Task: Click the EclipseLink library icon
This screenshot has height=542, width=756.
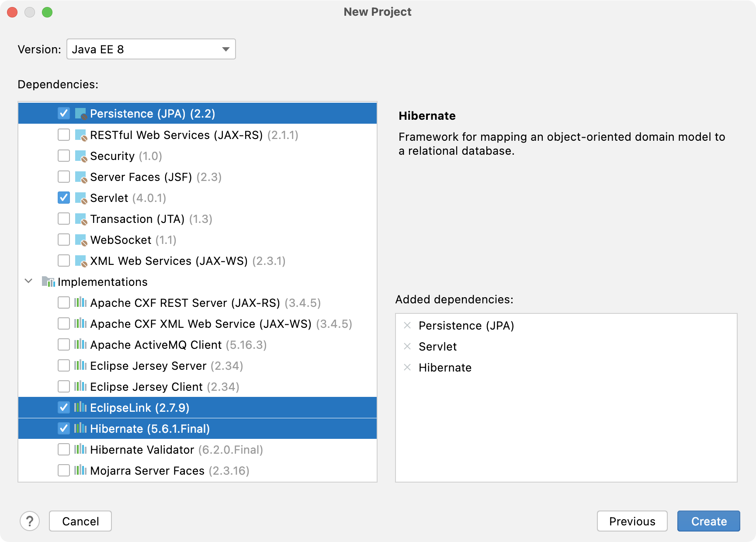Action: [x=80, y=407]
